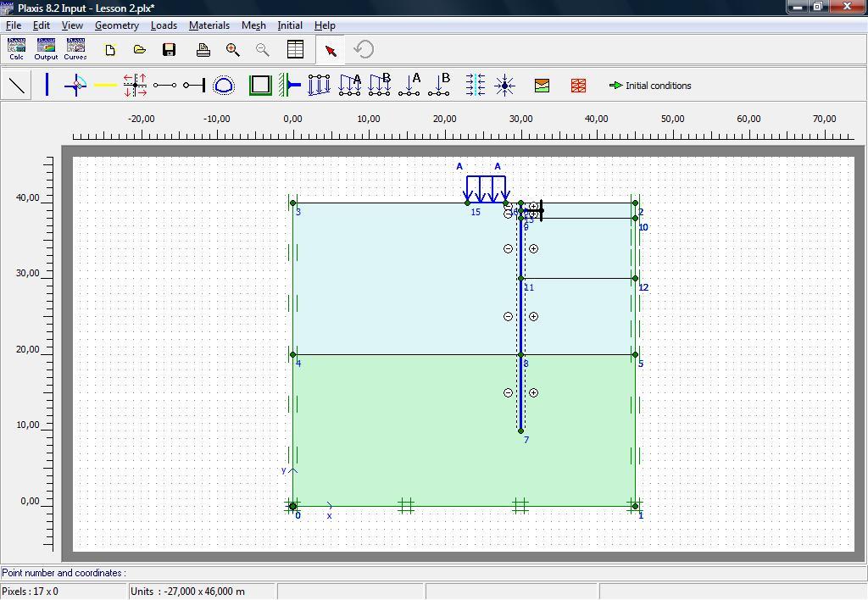
Task: Open the Output program
Action: (46, 48)
